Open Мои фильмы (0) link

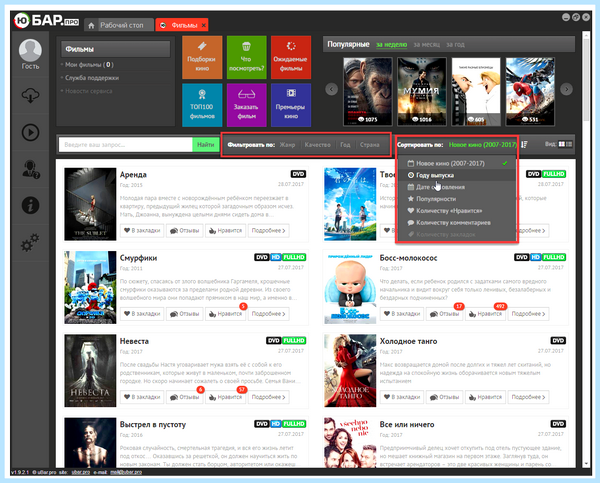(x=89, y=65)
